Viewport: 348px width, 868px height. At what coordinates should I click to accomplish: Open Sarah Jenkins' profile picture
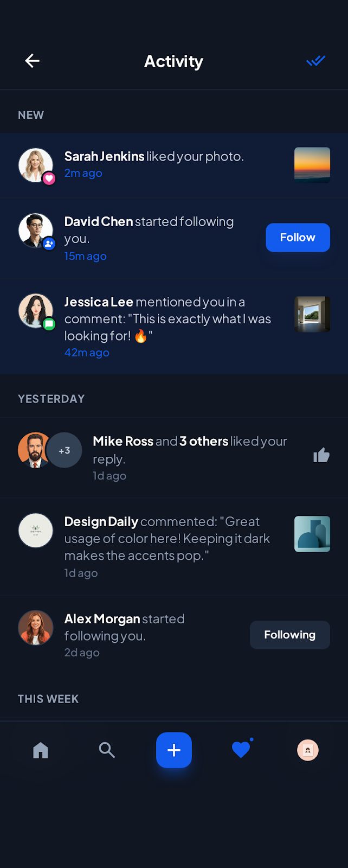pos(36,165)
